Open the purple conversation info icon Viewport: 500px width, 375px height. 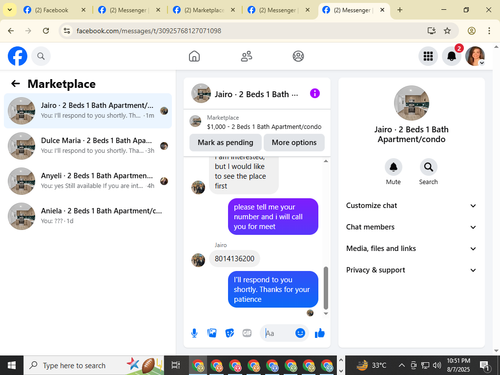click(x=315, y=93)
